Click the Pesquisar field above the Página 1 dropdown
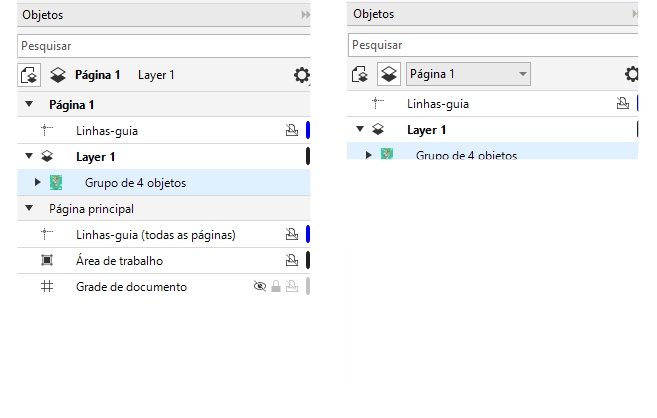The width and height of the screenshot is (657, 418). (x=490, y=45)
